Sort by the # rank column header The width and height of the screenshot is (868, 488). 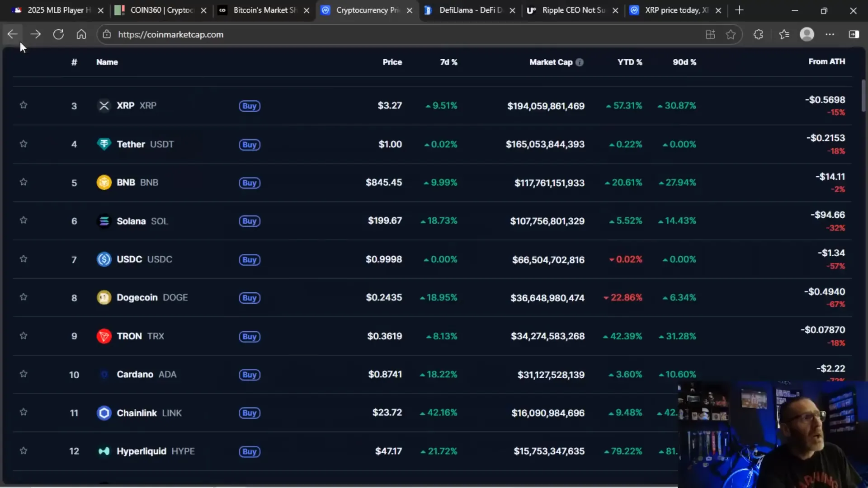(x=74, y=62)
